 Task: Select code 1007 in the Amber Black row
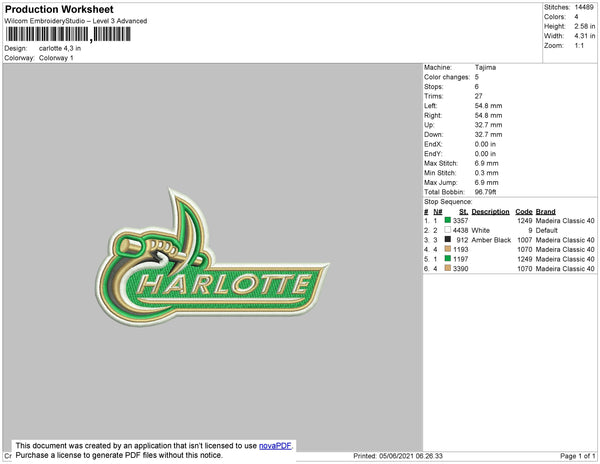[x=525, y=240]
